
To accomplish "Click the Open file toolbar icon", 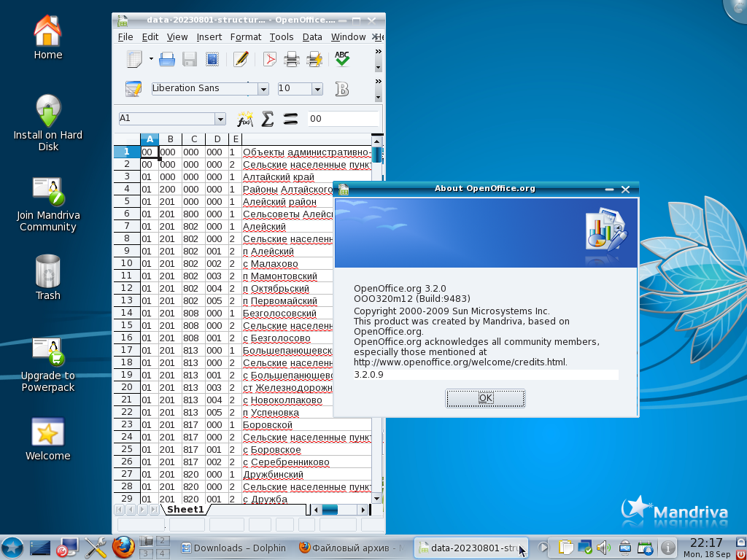I will tap(167, 60).
